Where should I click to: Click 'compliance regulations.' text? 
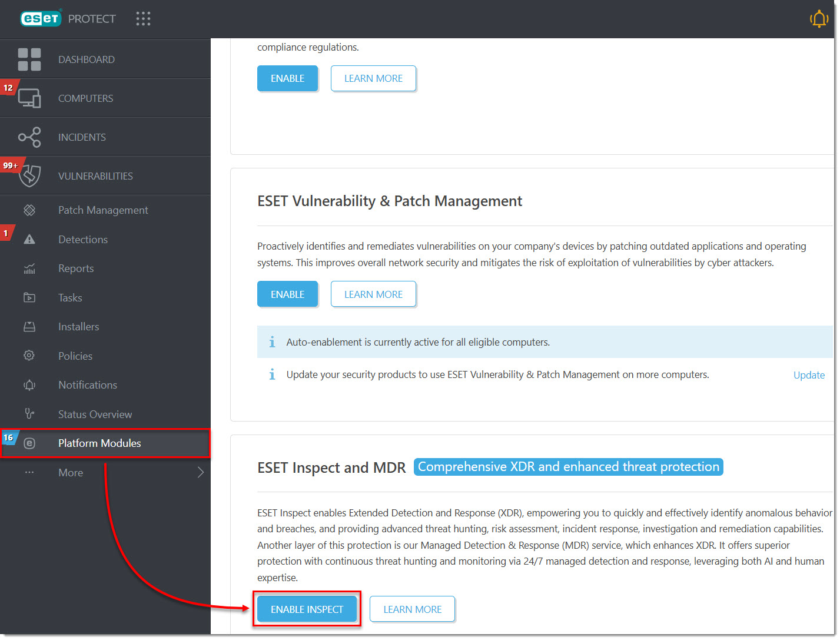coord(308,47)
